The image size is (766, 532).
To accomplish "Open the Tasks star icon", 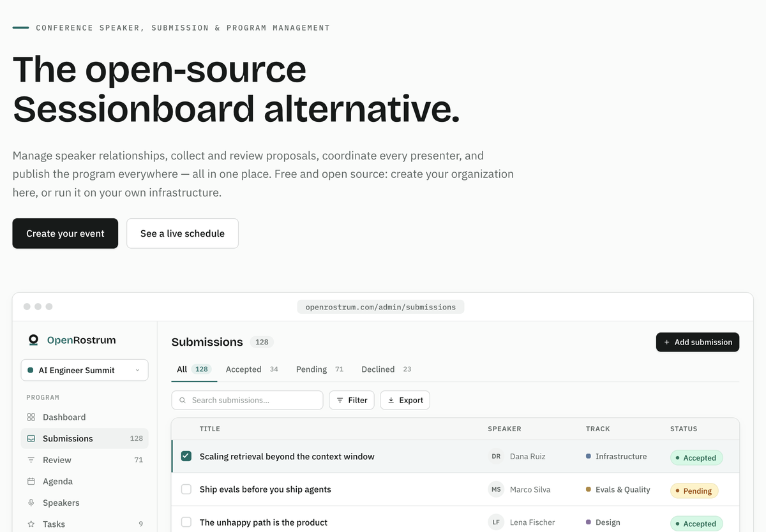I will point(31,524).
